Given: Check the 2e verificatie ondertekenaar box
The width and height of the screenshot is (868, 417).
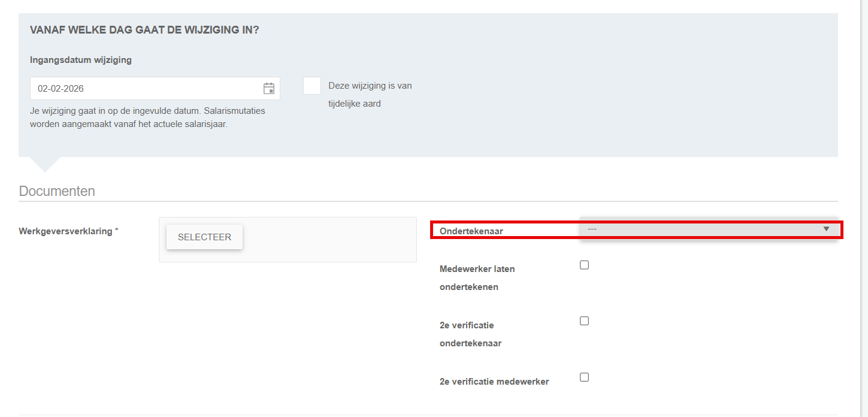Looking at the screenshot, I should click(x=585, y=321).
